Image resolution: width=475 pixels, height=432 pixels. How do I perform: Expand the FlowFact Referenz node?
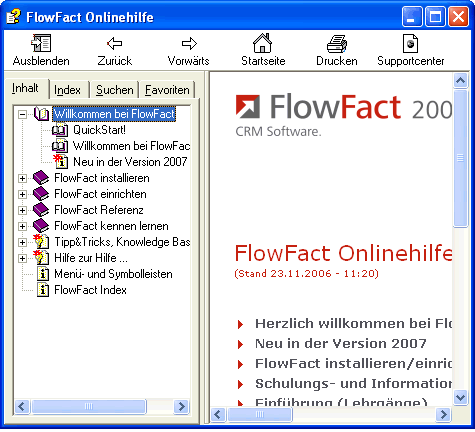[22, 210]
